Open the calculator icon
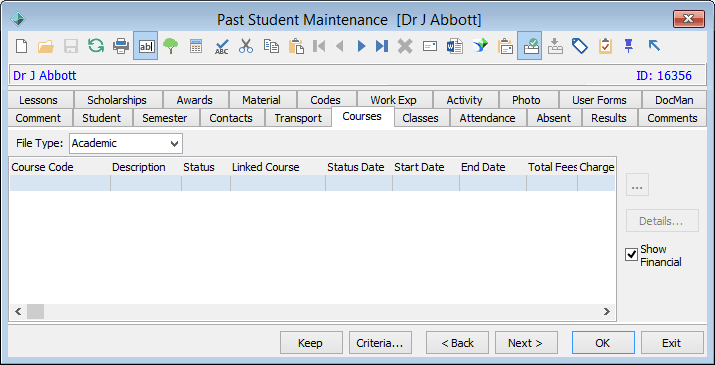This screenshot has height=365, width=715. click(196, 46)
